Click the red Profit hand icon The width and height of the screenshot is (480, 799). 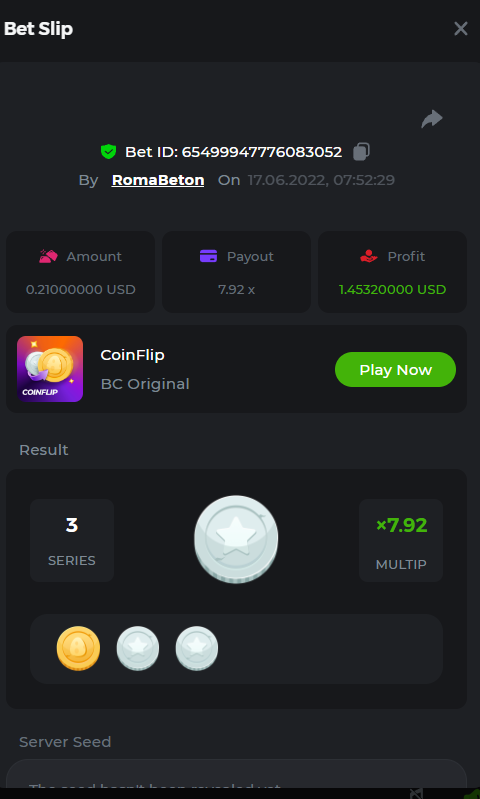pos(368,256)
